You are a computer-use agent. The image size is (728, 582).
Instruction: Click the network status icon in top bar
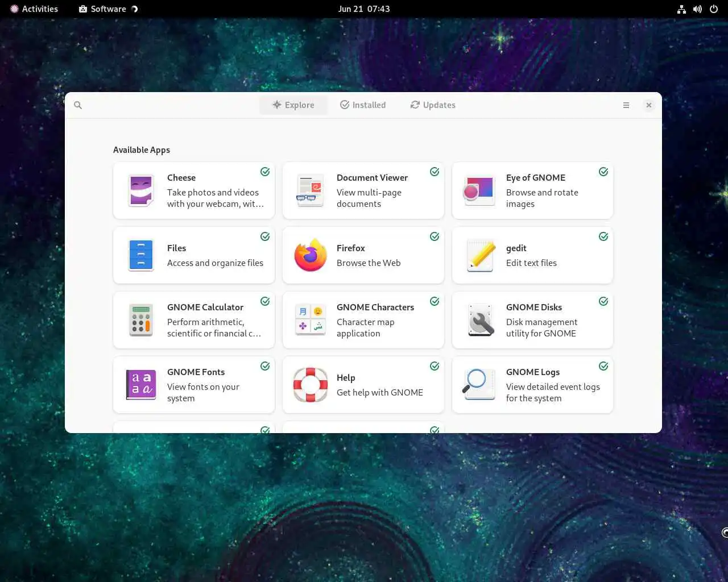(681, 9)
